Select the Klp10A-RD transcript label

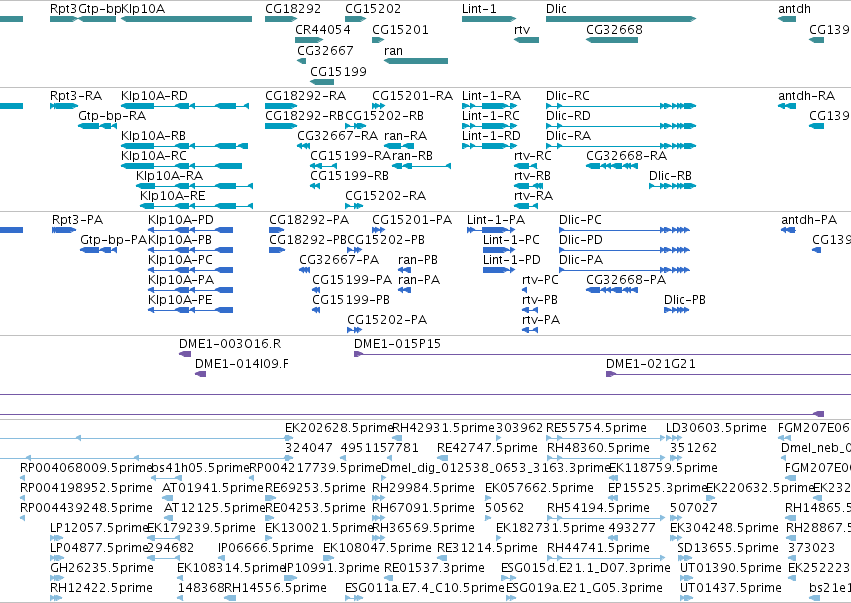coord(155,96)
